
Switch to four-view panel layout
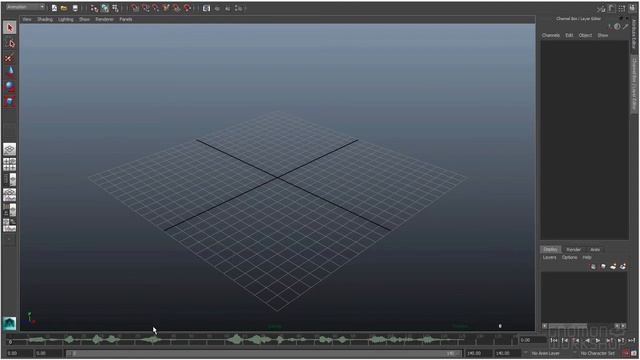(10, 164)
